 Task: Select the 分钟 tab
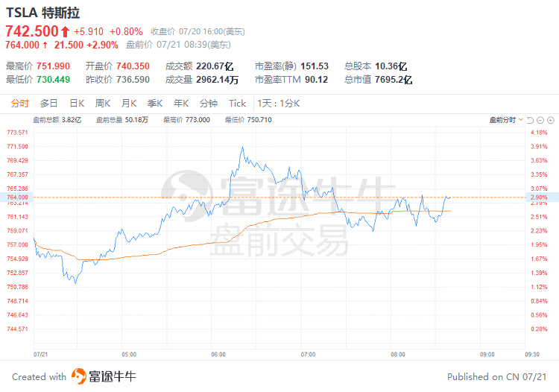[209, 104]
